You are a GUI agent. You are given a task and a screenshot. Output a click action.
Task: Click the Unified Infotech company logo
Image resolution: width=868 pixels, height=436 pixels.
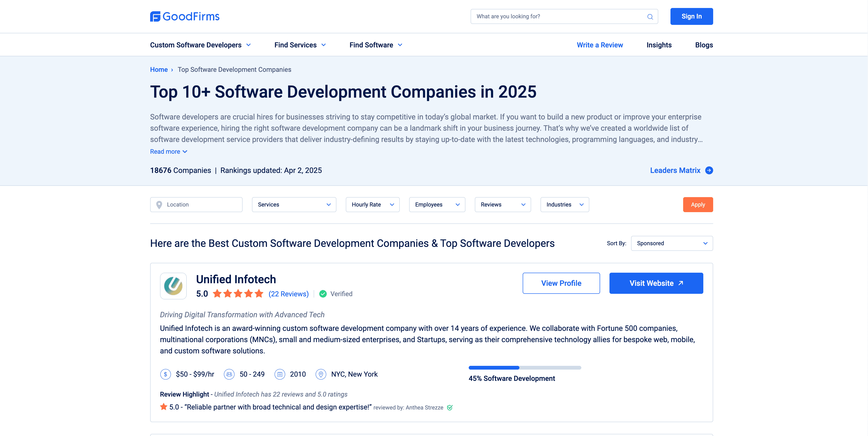173,286
